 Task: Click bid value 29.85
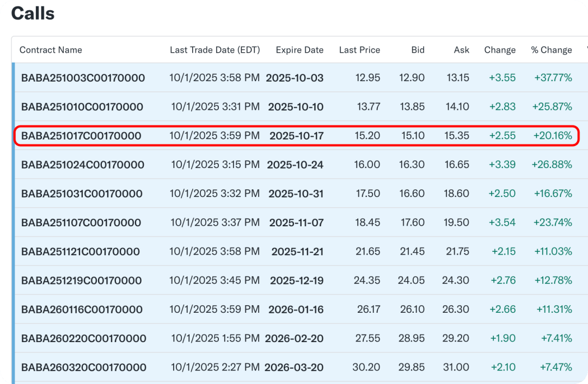(x=412, y=367)
